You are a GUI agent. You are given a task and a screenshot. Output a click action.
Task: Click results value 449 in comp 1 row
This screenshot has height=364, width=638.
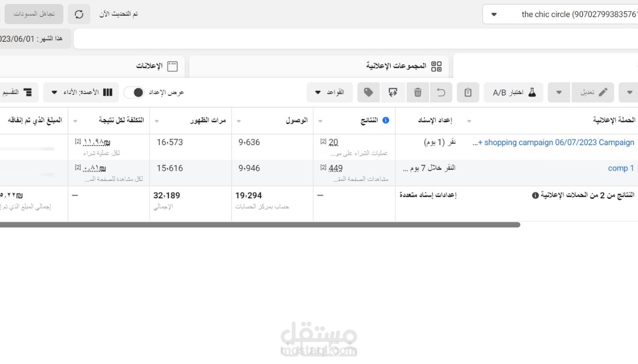335,168
